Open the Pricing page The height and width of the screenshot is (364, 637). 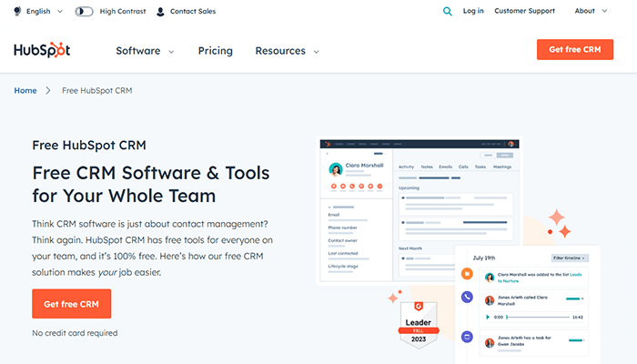215,51
